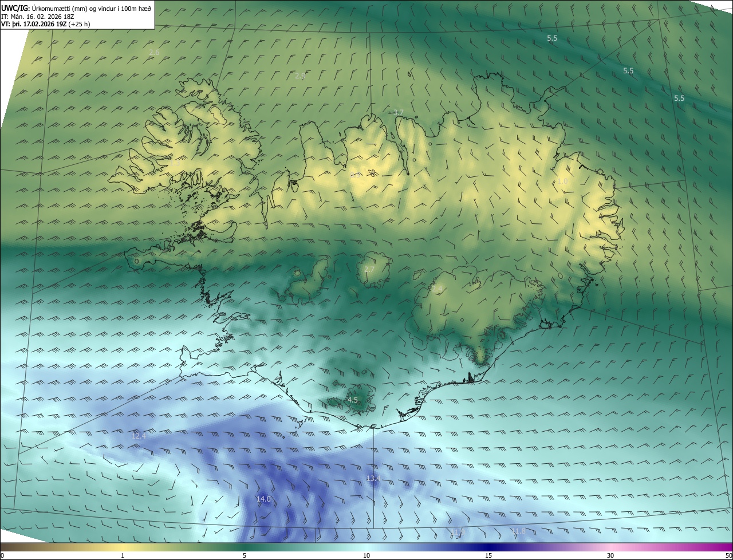Viewport: 733px width, 560px height.
Task: Click the 1.0 value in east Iceland
Action: click(x=562, y=181)
